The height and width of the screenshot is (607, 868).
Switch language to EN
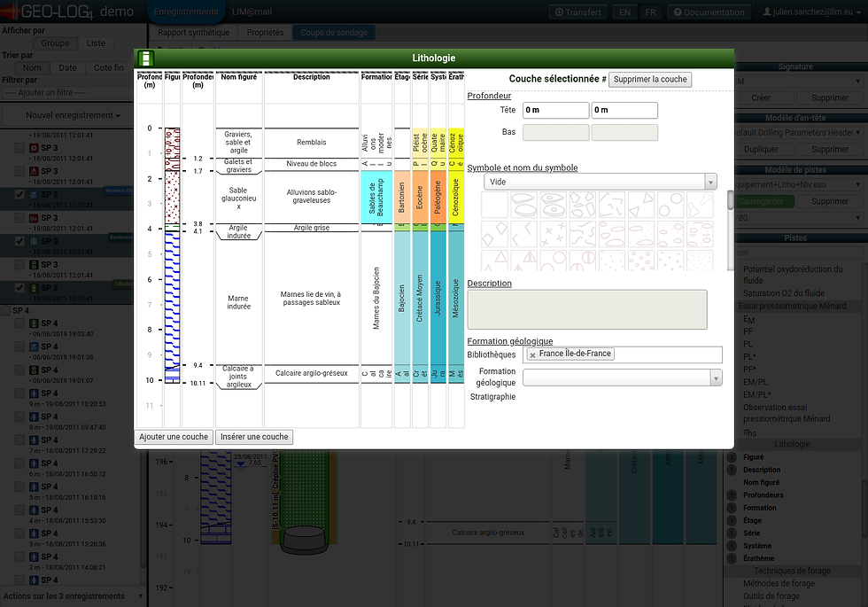coord(625,12)
